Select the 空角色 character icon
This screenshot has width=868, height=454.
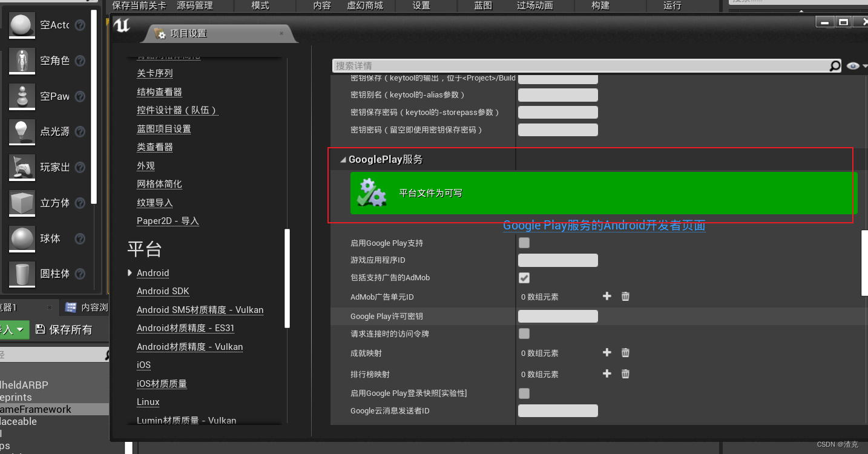pos(21,61)
